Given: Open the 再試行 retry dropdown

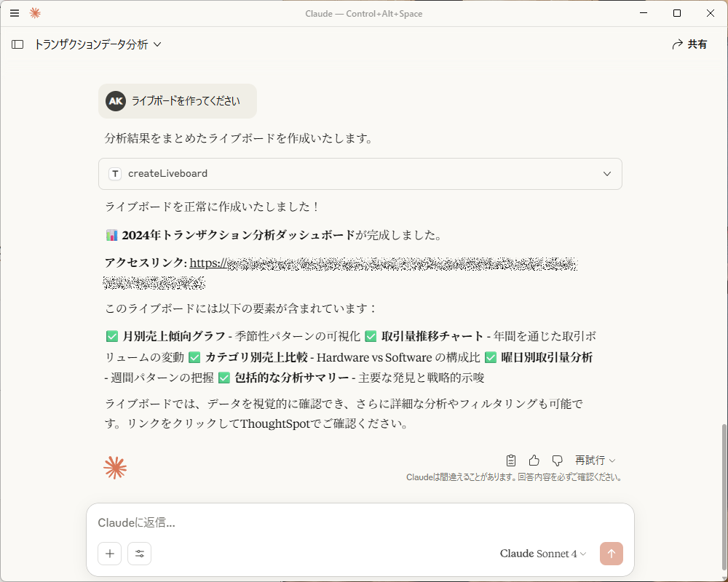Looking at the screenshot, I should (595, 461).
